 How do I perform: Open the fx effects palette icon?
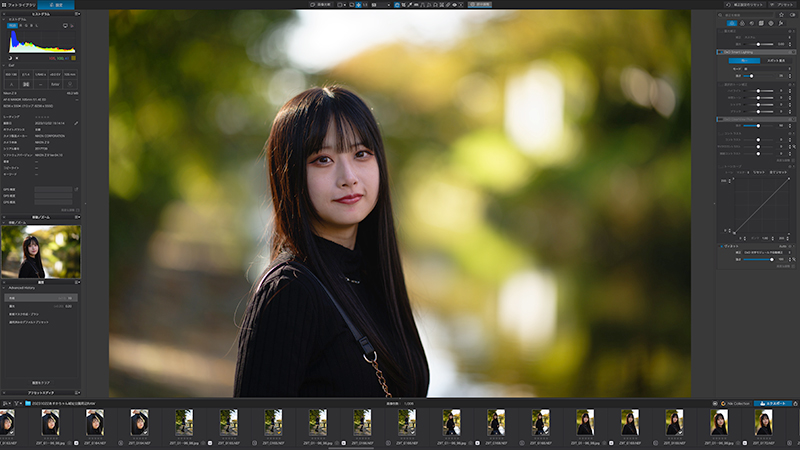(x=781, y=23)
